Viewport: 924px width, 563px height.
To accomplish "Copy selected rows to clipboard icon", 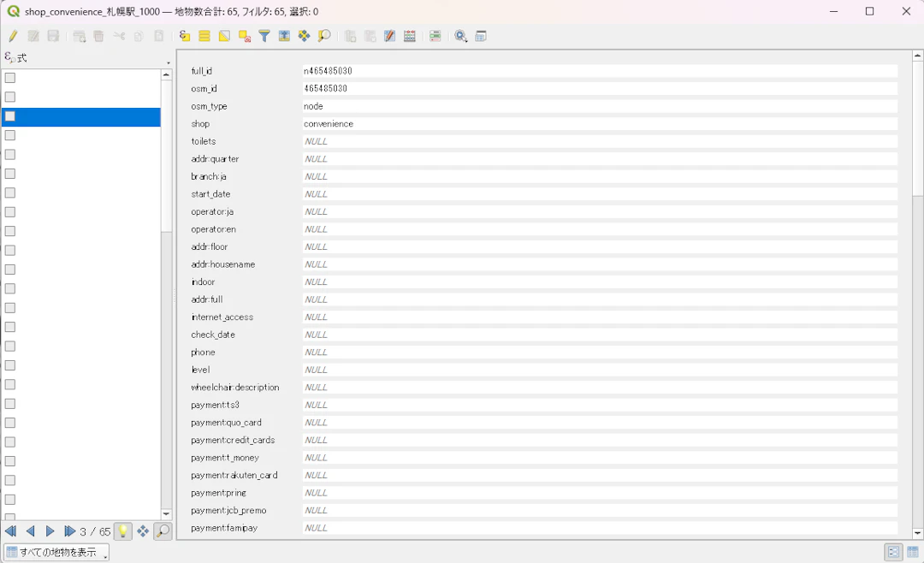I will [x=139, y=36].
